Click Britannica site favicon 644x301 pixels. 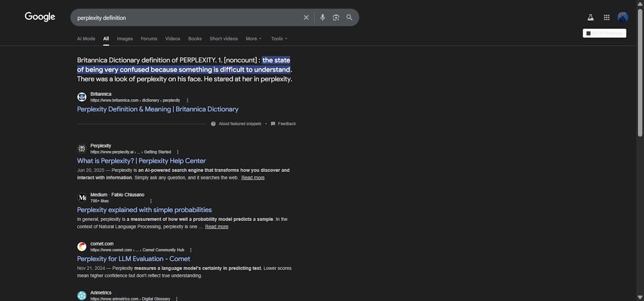tap(82, 97)
